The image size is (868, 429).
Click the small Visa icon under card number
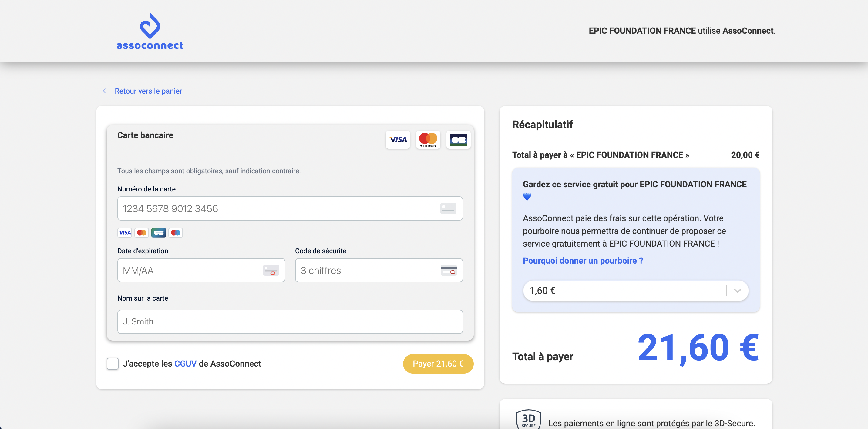click(125, 233)
